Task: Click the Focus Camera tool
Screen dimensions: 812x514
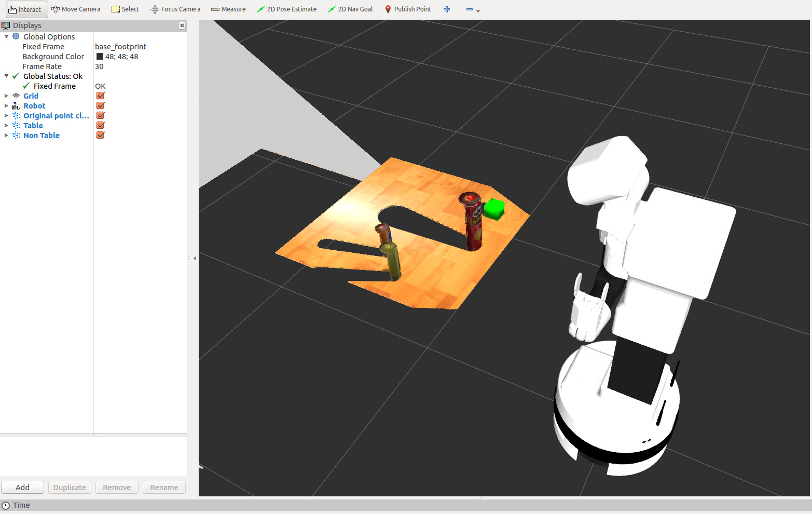Action: pyautogui.click(x=175, y=9)
